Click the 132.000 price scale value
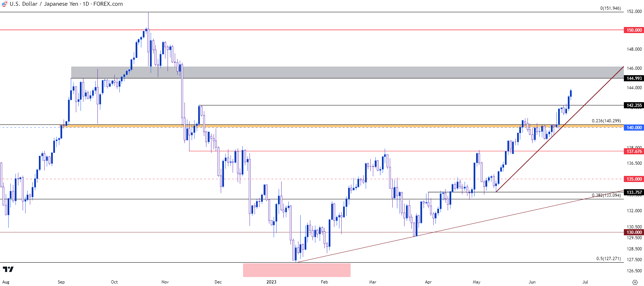 tap(634, 211)
